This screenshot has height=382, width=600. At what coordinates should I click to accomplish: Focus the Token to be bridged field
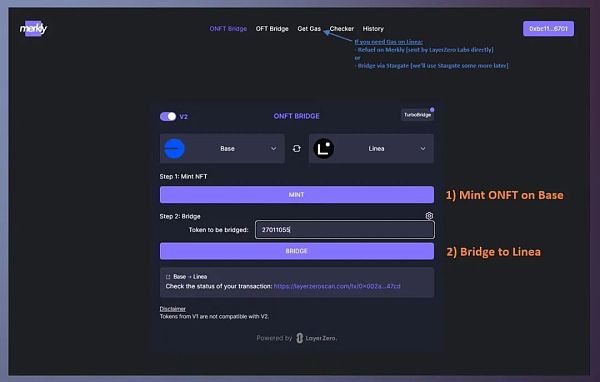tap(345, 230)
